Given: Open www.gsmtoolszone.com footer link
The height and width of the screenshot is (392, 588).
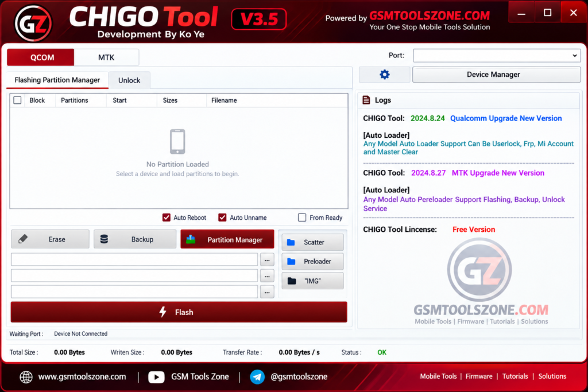Looking at the screenshot, I should coord(82,377).
